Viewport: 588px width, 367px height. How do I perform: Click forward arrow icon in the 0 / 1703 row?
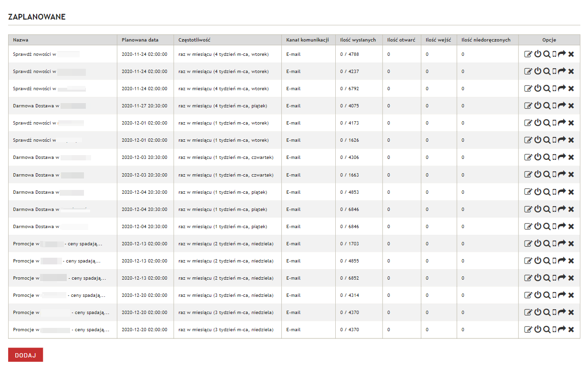coord(562,243)
